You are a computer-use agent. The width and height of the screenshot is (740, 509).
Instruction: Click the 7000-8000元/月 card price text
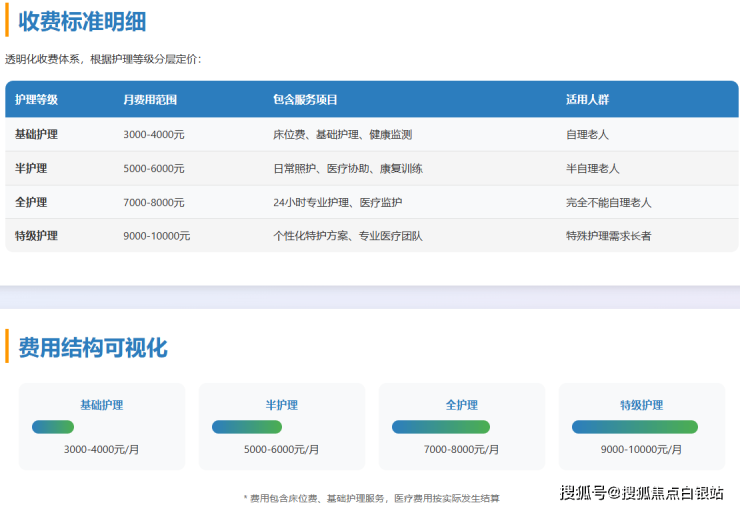[462, 450]
